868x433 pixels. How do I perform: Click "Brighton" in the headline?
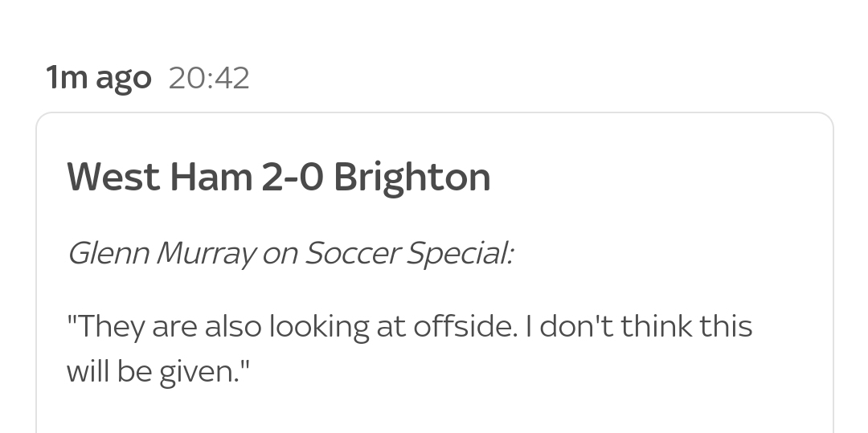pyautogui.click(x=411, y=178)
